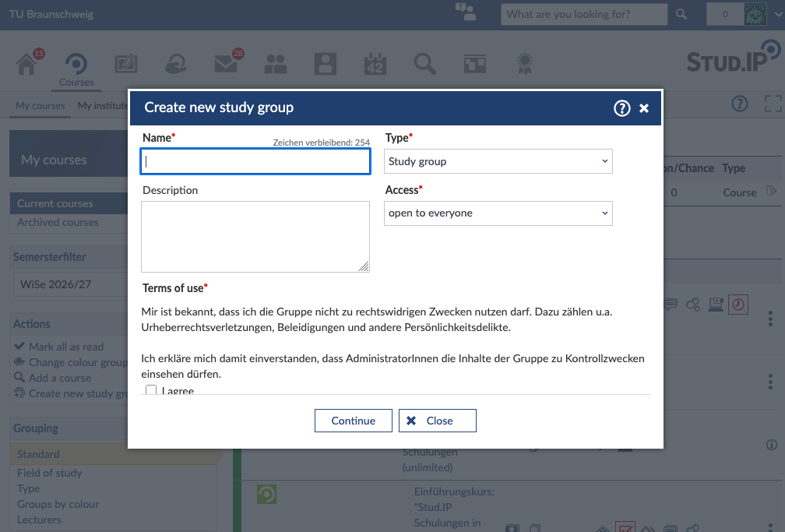Click the Continue button
This screenshot has width=785, height=532.
click(x=354, y=421)
